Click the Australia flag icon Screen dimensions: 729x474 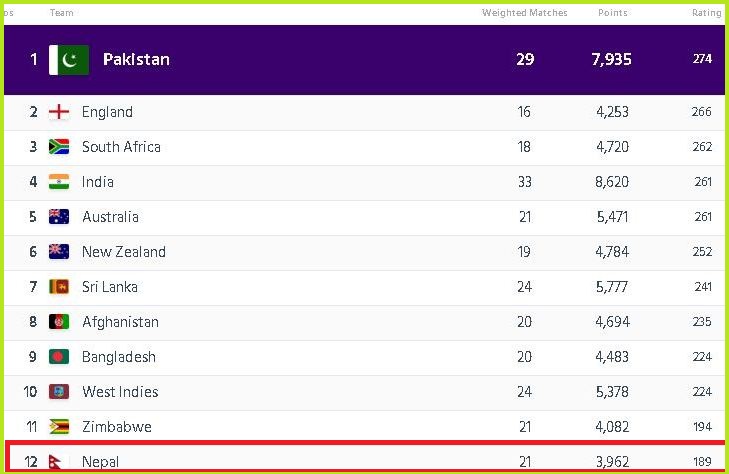(59, 217)
